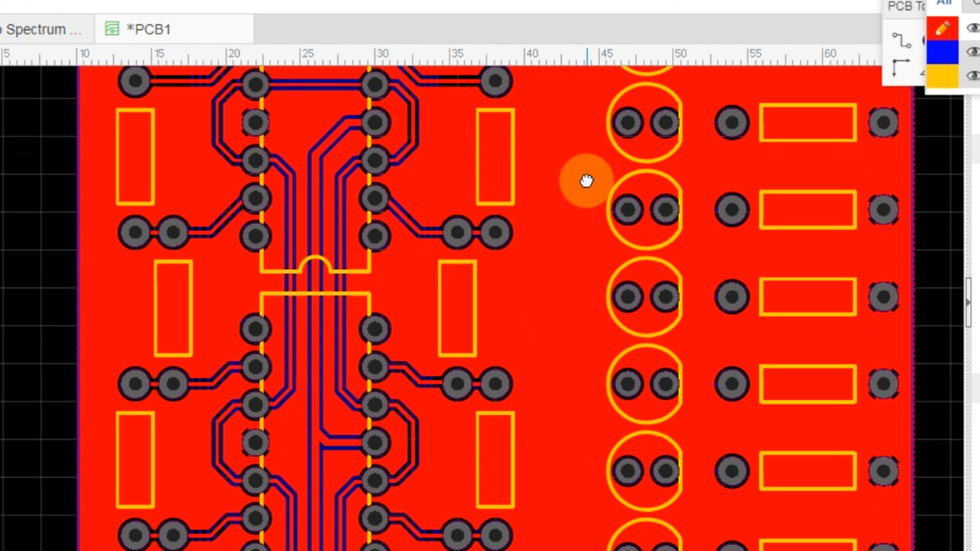Click the red top layer swatch with pencil
The image size is (980, 551).
pos(942,28)
